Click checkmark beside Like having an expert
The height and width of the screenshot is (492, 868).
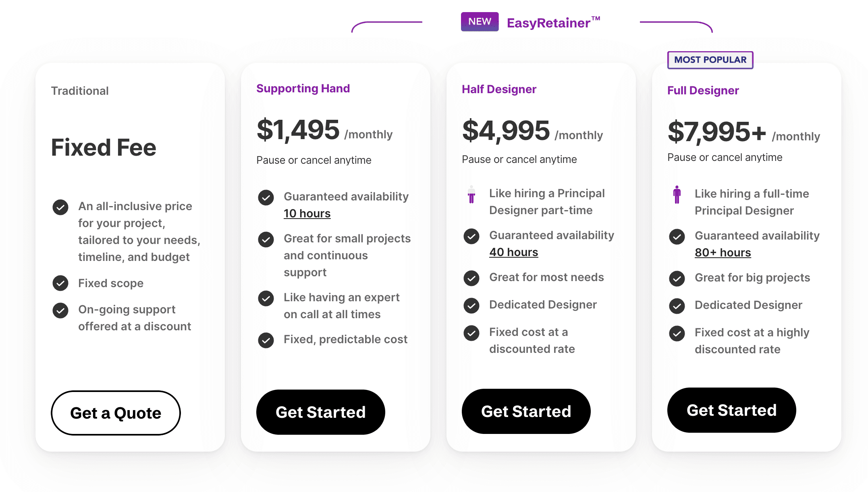click(266, 298)
